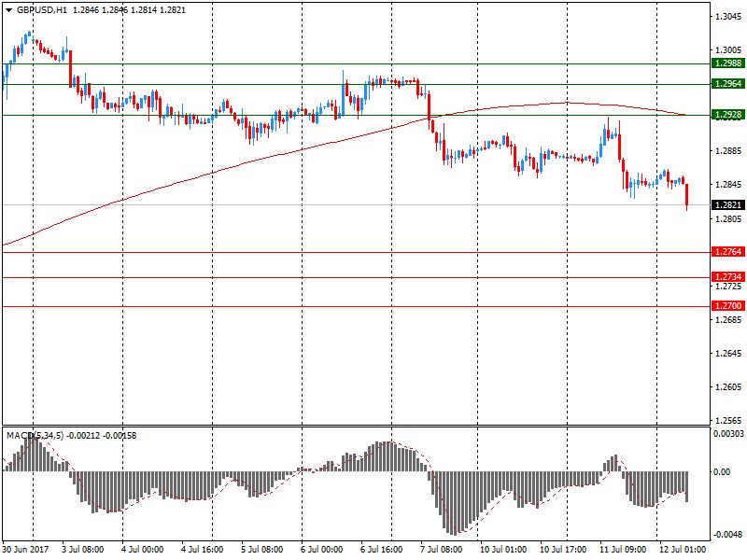
Task: Select the red 1.2700 support level label
Action: [x=727, y=306]
